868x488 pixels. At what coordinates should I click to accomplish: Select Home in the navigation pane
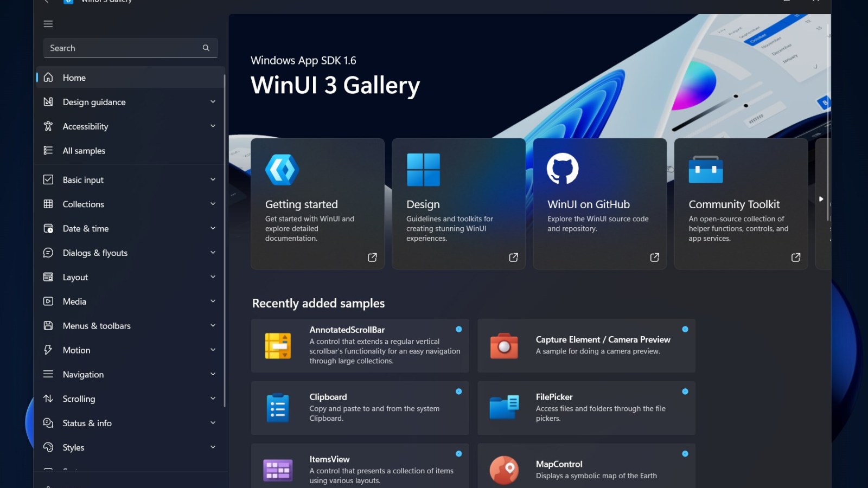74,78
